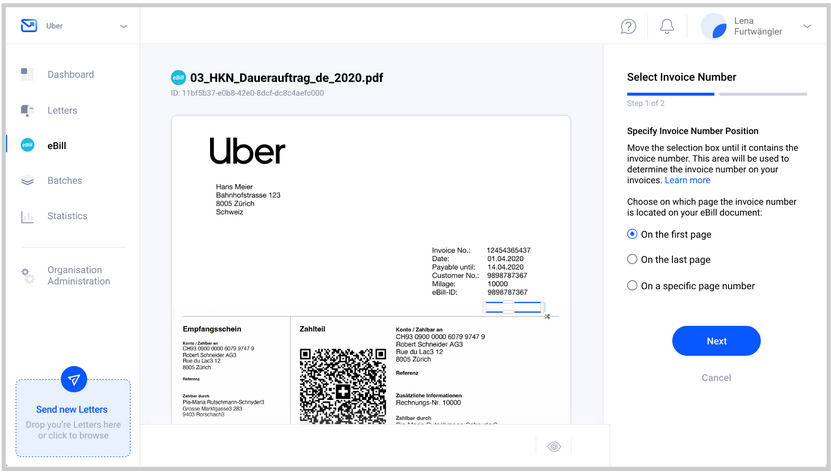Click the Empfangsschein heading
Screen dimensions: 831x473
[212, 329]
